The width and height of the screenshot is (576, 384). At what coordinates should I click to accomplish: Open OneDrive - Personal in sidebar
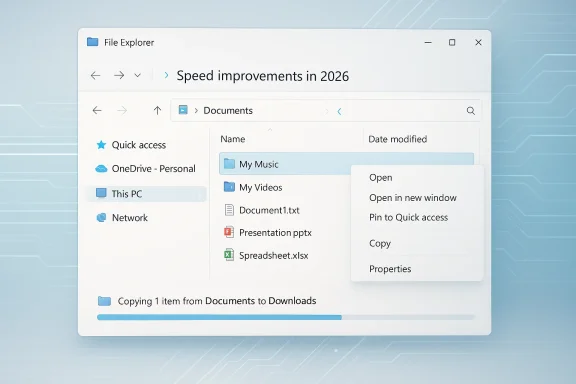[154, 169]
